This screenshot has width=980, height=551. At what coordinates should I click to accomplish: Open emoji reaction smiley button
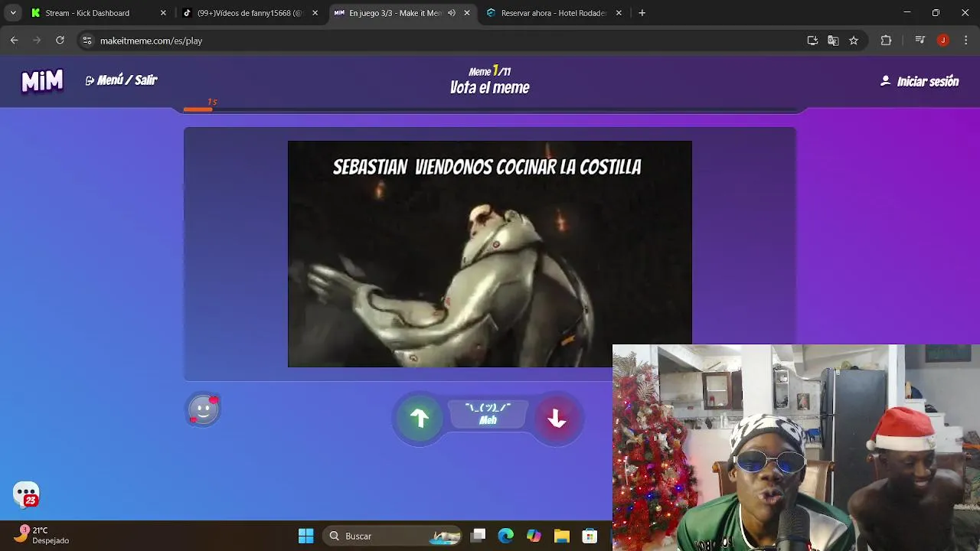[204, 409]
